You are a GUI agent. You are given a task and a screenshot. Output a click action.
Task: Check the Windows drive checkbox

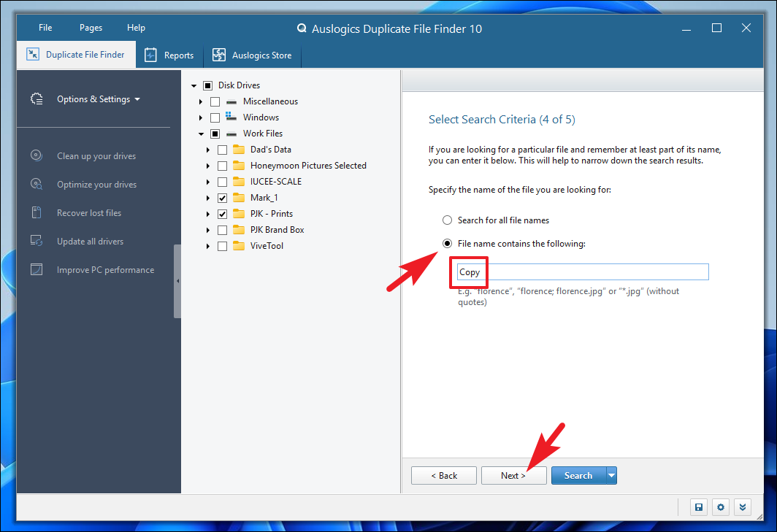click(215, 117)
